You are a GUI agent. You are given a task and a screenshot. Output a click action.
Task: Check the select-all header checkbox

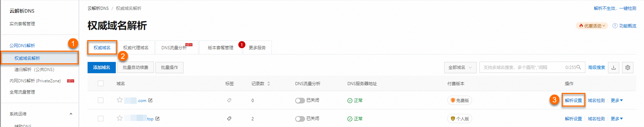(x=101, y=83)
